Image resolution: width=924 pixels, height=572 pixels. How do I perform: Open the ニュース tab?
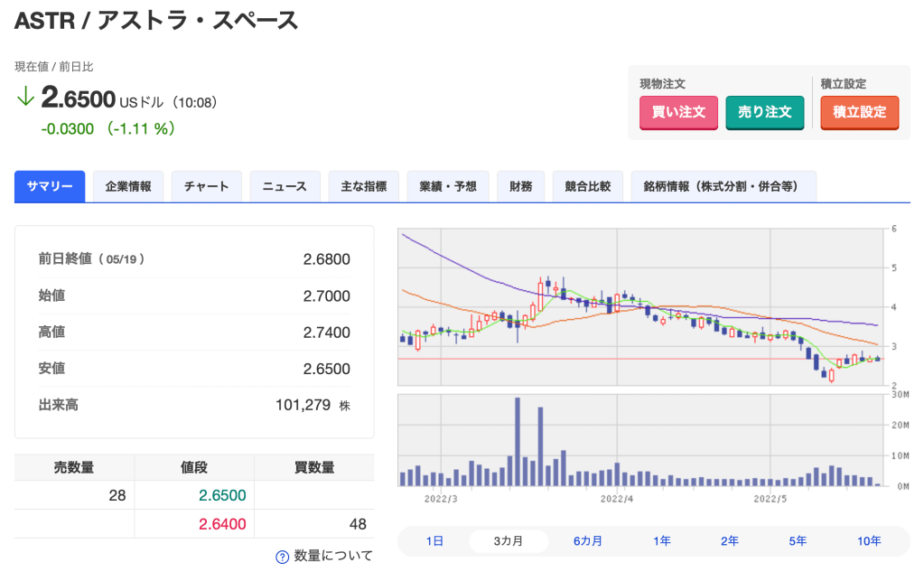[285, 187]
